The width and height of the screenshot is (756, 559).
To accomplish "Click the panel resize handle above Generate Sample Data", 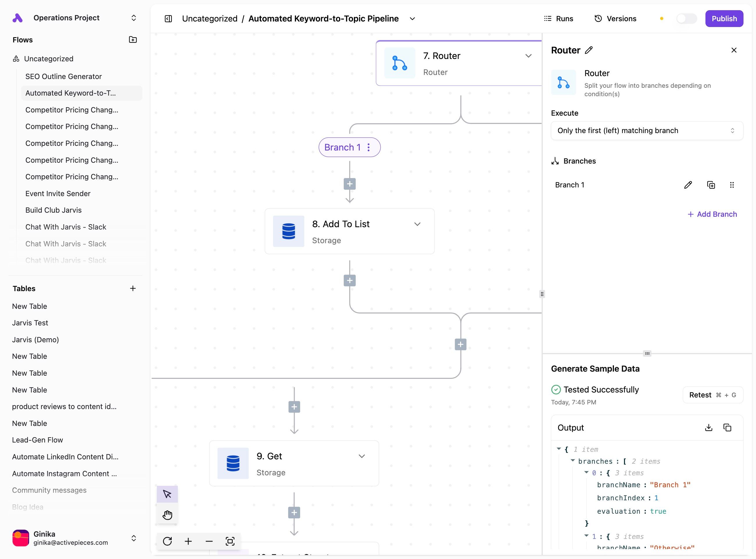I will tap(647, 354).
